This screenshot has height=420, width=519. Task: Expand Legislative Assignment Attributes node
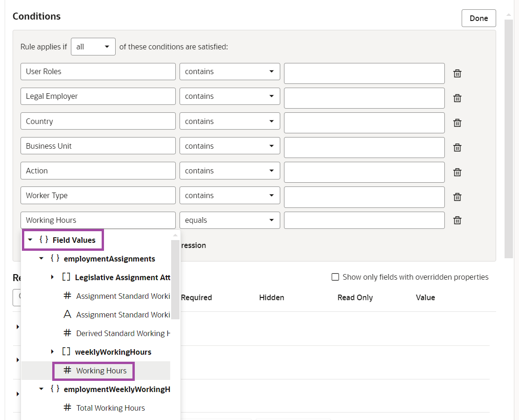coord(53,277)
